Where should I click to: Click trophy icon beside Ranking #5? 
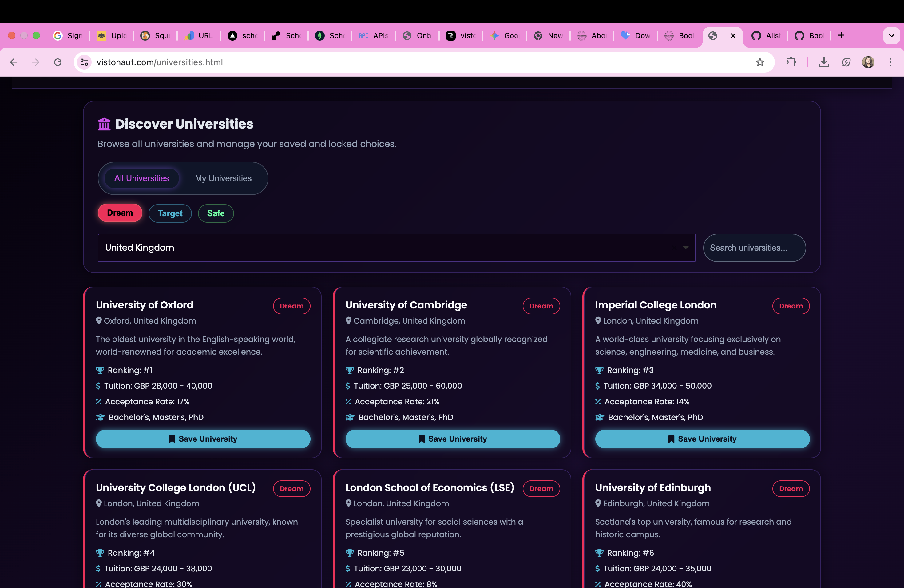(x=349, y=553)
